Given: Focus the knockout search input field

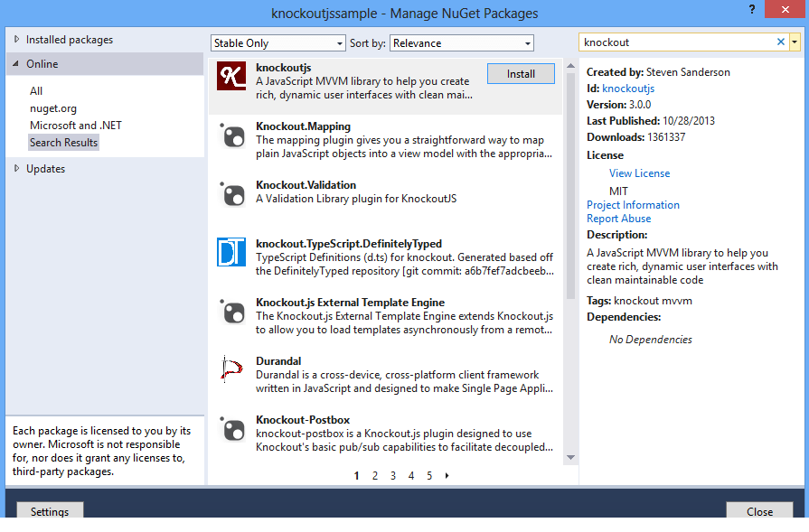Looking at the screenshot, I should [x=677, y=42].
